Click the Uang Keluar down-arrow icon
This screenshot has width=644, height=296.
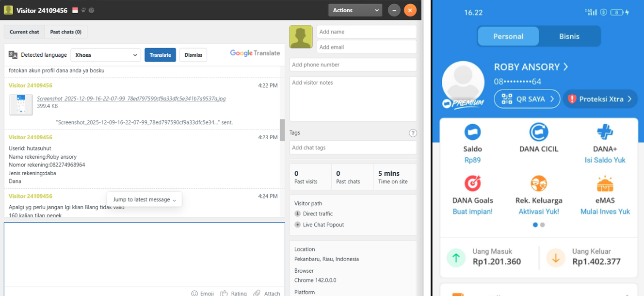pyautogui.click(x=556, y=258)
